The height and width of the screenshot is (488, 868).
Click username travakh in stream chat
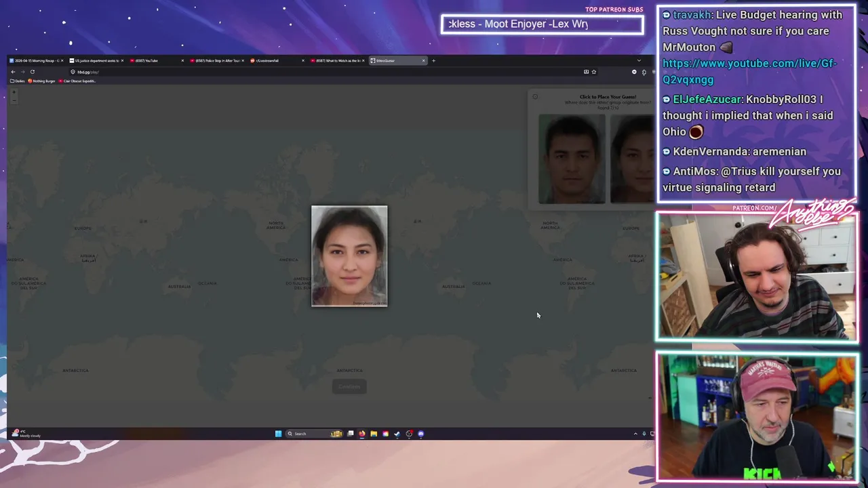692,15
